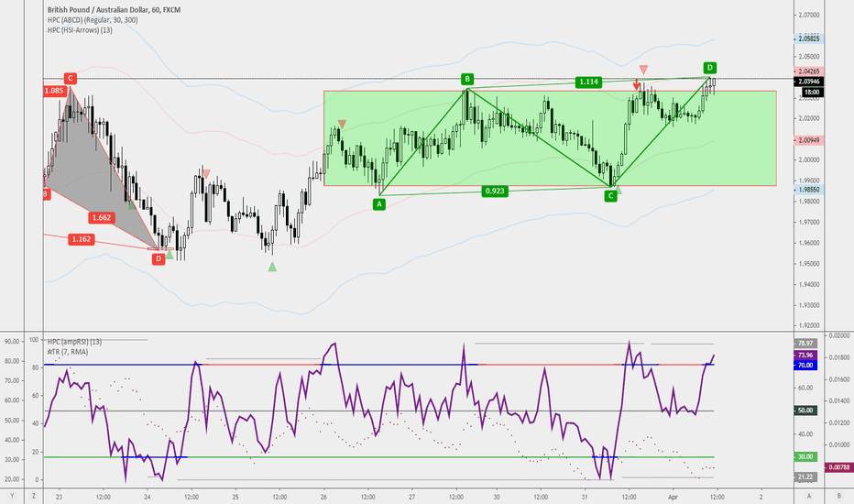The image size is (854, 504).
Task: Click the Y button in bottom-left corner
Action: 12,496
